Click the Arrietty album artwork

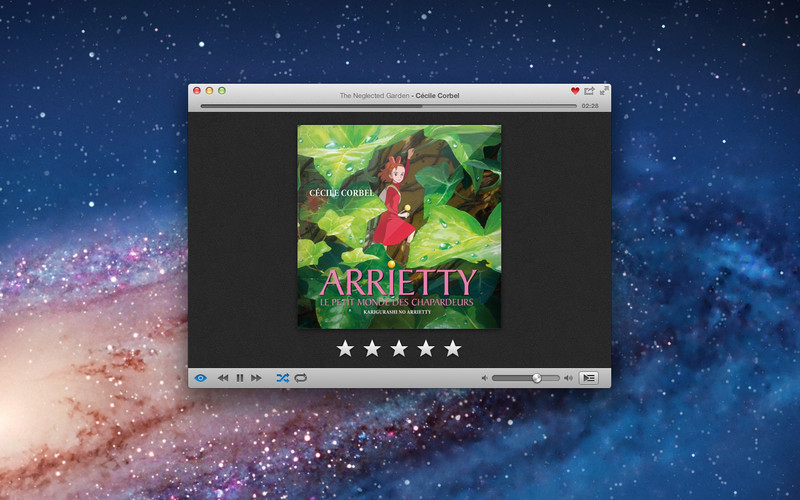coord(399,226)
